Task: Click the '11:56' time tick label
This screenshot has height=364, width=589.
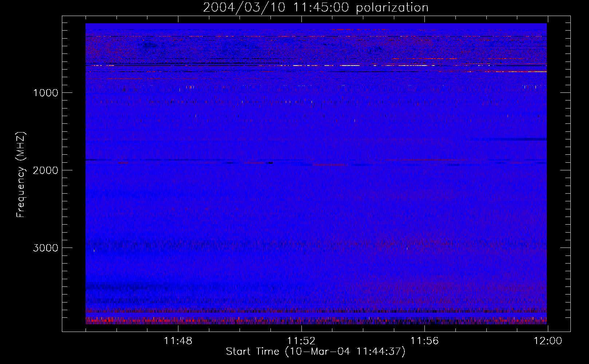Action: coord(424,341)
